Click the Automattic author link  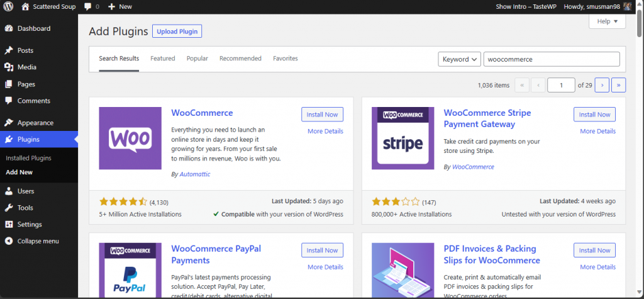pyautogui.click(x=195, y=174)
